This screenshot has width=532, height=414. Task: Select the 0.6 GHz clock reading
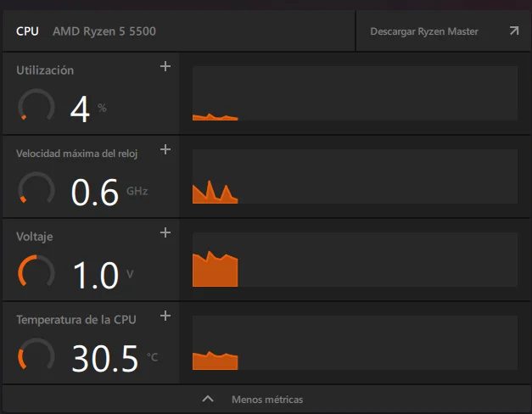[95, 193]
